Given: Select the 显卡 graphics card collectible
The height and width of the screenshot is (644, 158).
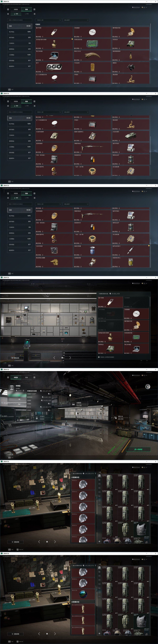Looking at the screenshot, I should (54, 67).
